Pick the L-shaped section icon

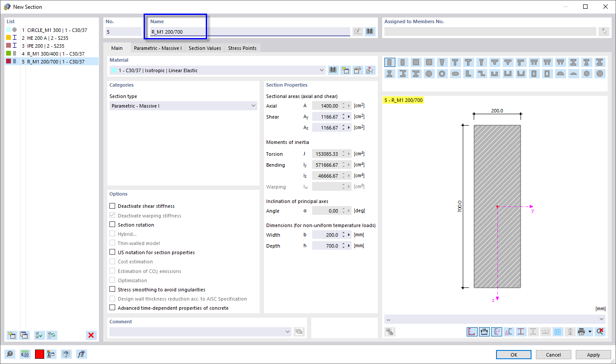click(x=468, y=73)
